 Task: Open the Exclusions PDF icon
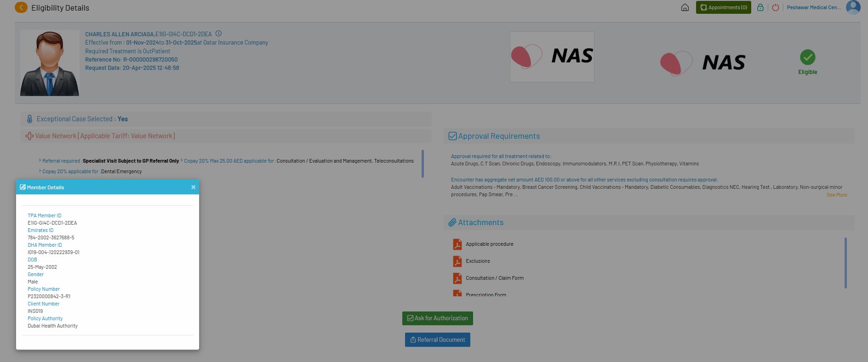click(x=457, y=261)
